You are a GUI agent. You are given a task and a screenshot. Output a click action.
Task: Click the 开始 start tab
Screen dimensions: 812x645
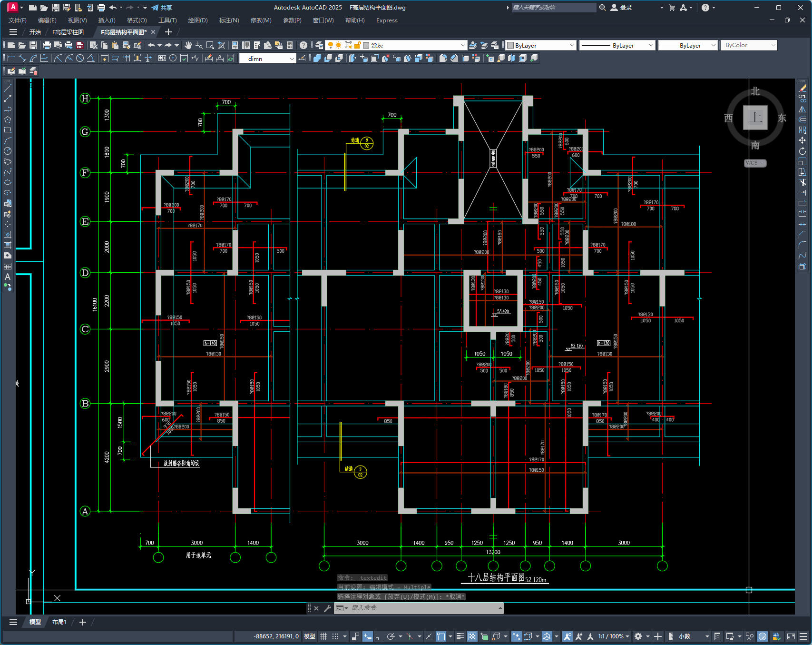pos(35,32)
